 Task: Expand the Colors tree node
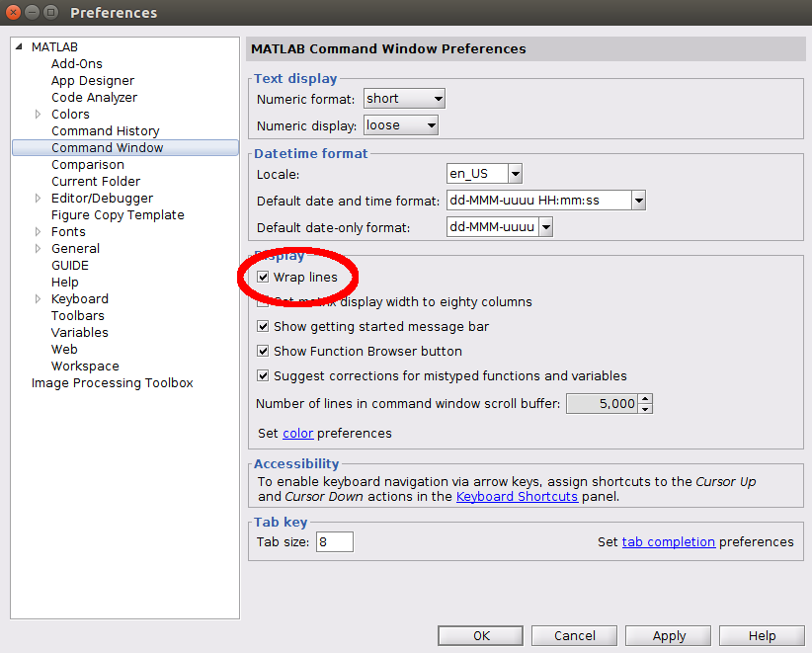pos(38,114)
